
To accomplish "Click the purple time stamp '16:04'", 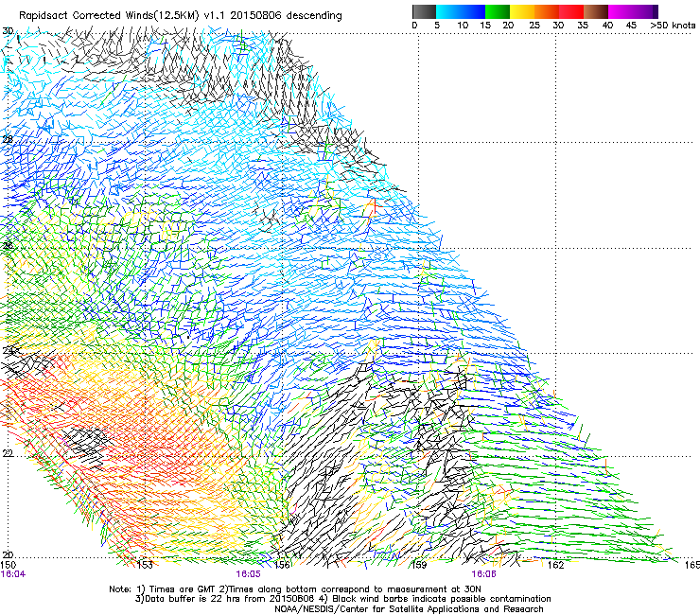I will click(x=13, y=574).
